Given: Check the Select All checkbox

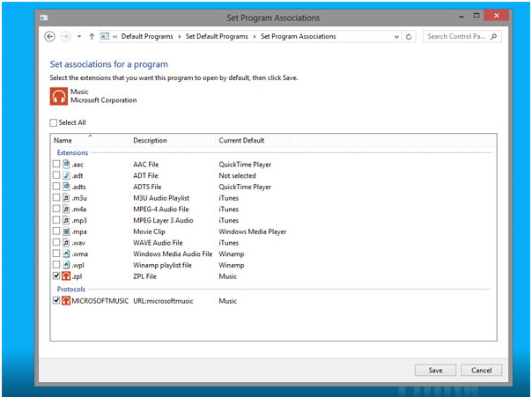Looking at the screenshot, I should (x=54, y=122).
